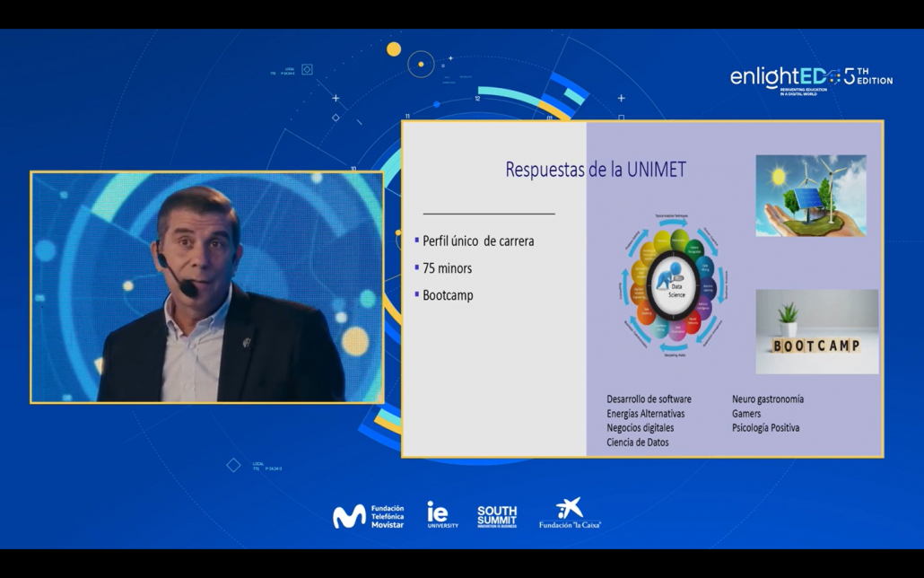The image size is (924, 578).
Task: Click the BOOTCAMP wooden blocks photo
Action: 816,331
